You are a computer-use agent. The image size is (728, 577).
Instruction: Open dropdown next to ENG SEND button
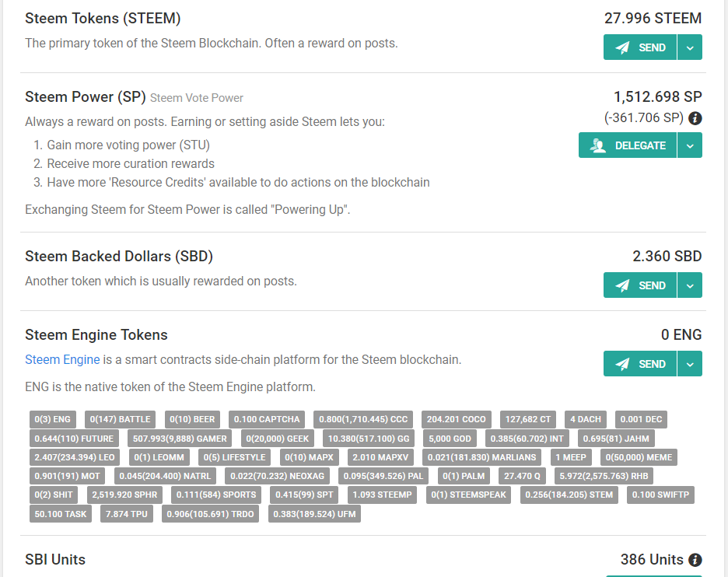(x=690, y=363)
